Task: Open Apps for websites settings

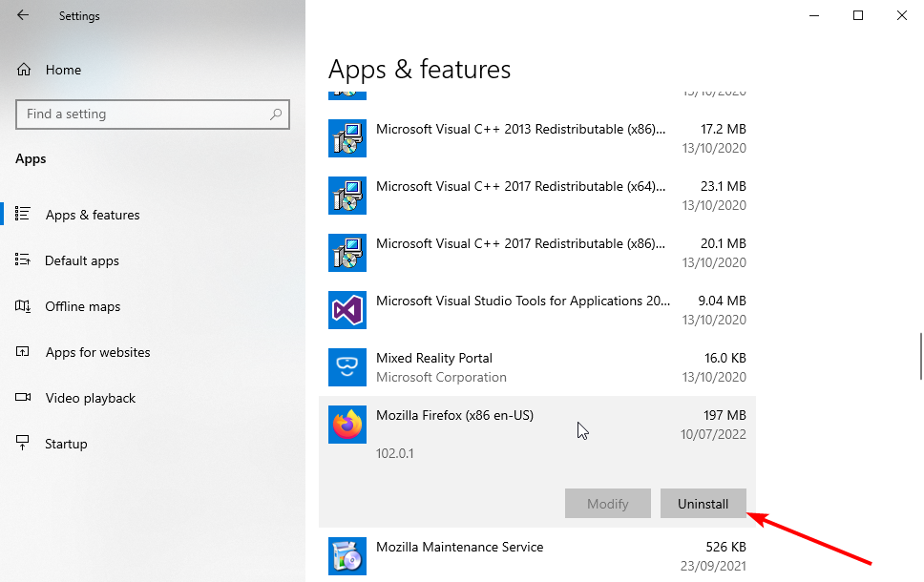Action: [x=97, y=352]
